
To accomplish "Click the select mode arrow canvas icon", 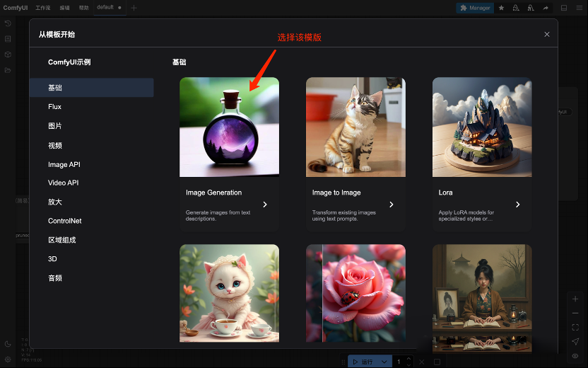I will 575,341.
